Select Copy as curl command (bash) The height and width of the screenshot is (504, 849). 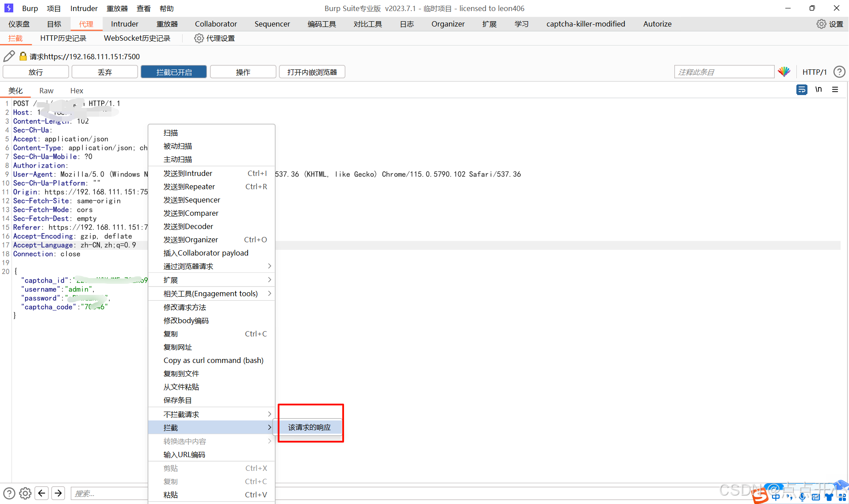[x=211, y=360]
